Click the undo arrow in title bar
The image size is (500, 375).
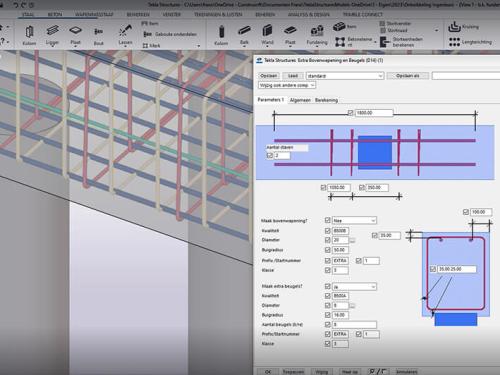(x=16, y=5)
